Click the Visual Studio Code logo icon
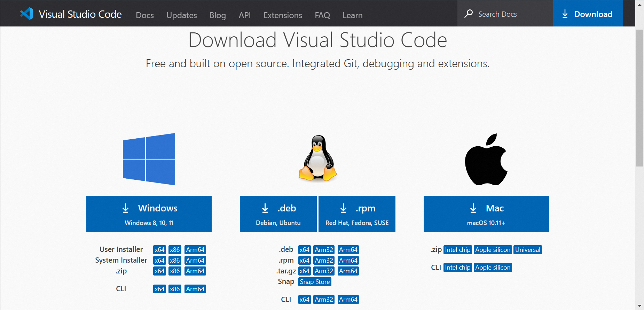The width and height of the screenshot is (644, 310). coord(26,14)
